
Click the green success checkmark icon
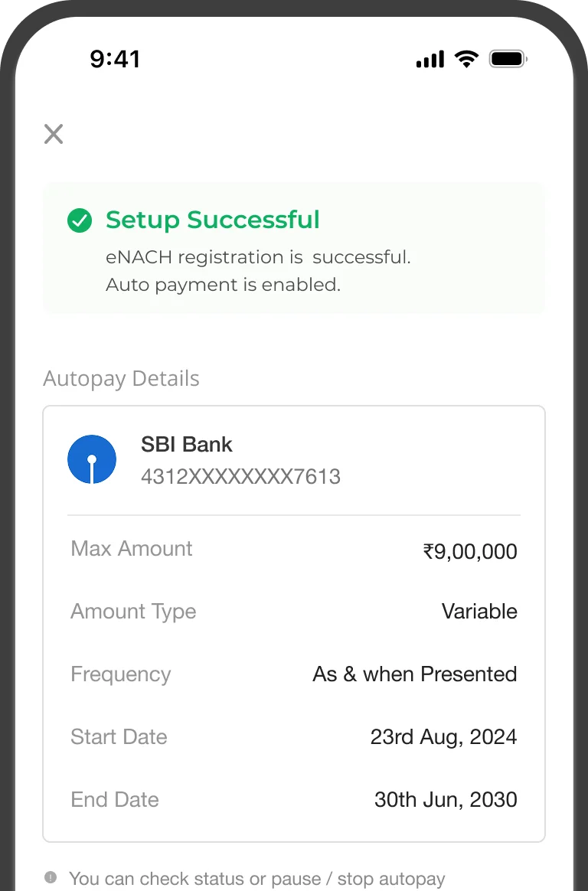pyautogui.click(x=80, y=220)
